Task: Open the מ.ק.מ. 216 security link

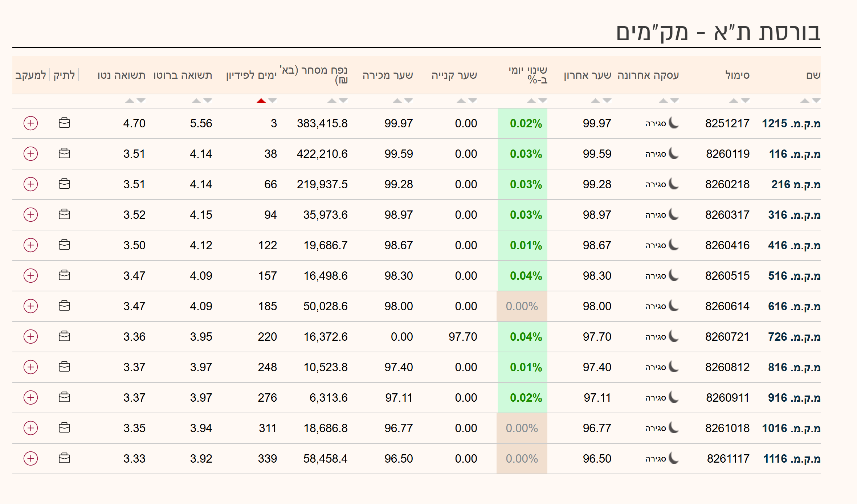Action: click(796, 184)
